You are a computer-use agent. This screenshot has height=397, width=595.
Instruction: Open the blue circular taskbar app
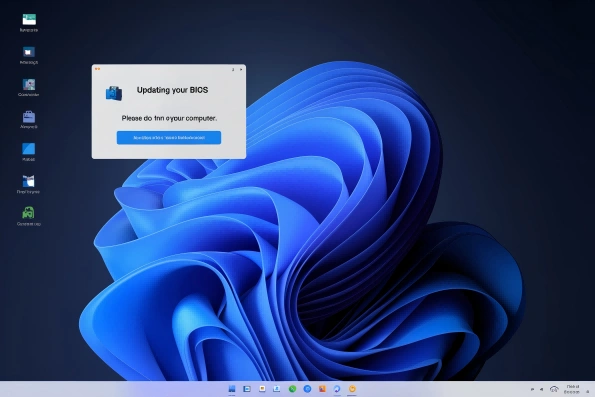point(307,389)
